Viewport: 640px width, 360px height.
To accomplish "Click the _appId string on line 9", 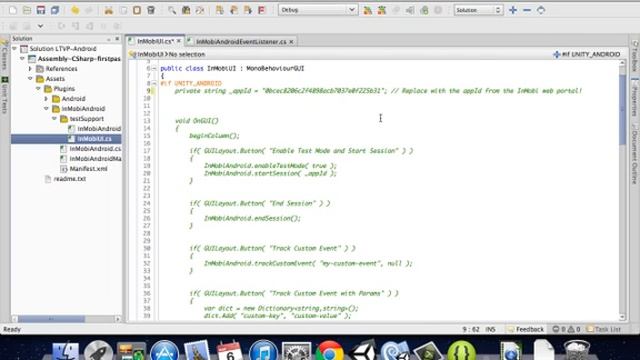I will [x=323, y=91].
